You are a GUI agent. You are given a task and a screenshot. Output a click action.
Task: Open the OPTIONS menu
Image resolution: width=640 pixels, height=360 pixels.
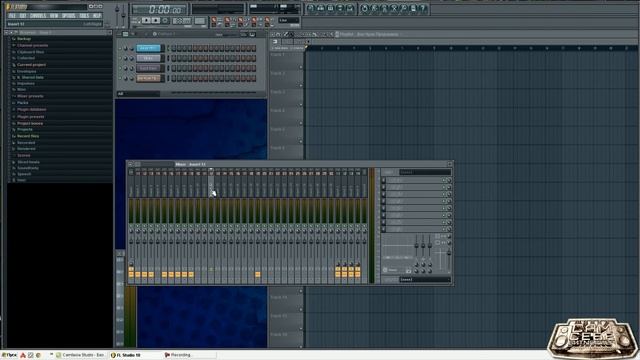click(x=69, y=16)
